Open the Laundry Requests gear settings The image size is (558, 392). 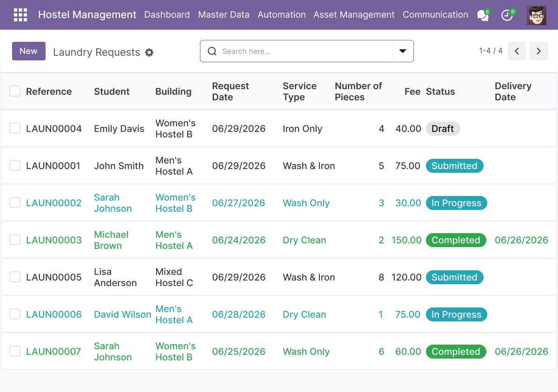pos(149,52)
